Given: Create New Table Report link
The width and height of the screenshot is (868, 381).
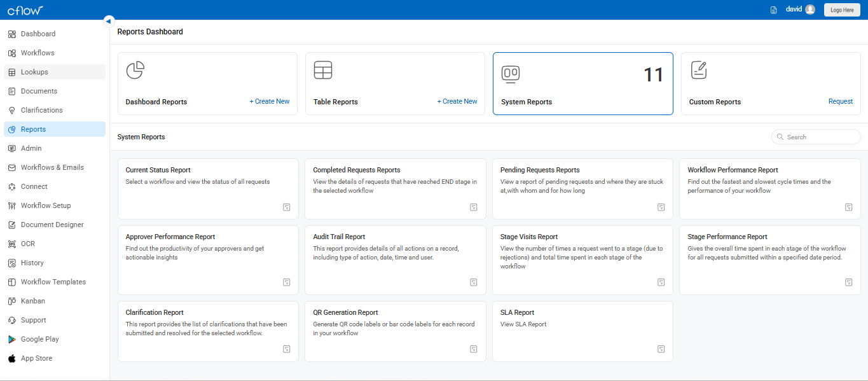Looking at the screenshot, I should [x=457, y=101].
